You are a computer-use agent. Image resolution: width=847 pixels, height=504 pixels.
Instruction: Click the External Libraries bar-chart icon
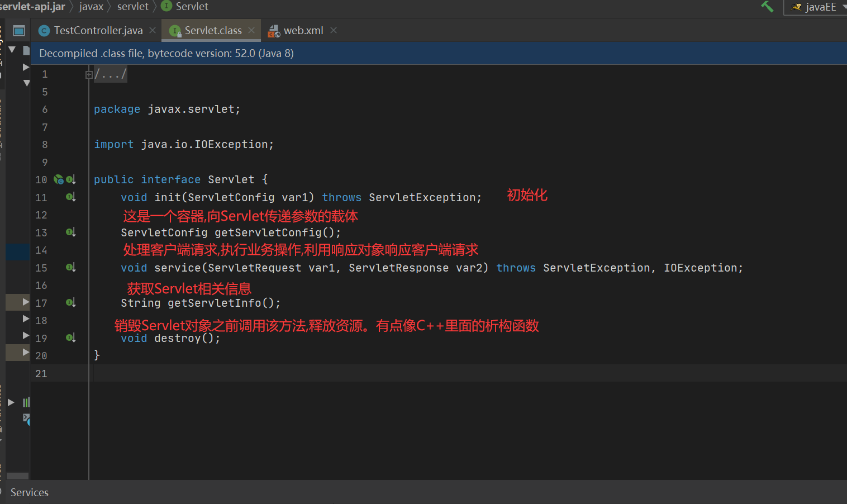click(26, 402)
